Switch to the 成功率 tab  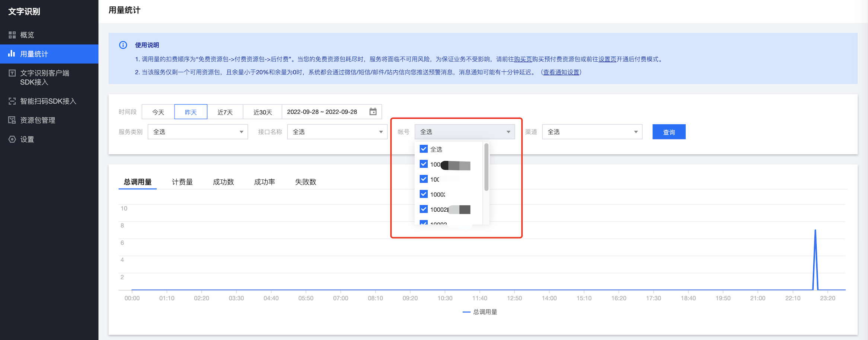click(265, 182)
